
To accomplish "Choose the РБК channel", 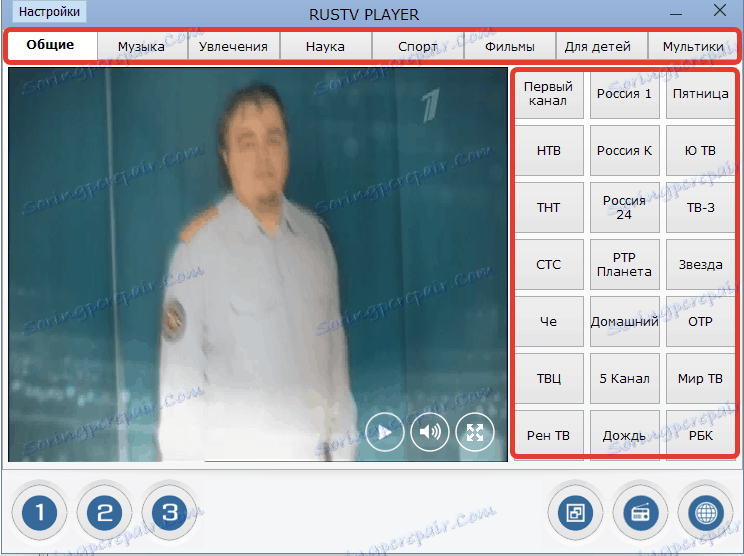I will pyautogui.click(x=701, y=434).
